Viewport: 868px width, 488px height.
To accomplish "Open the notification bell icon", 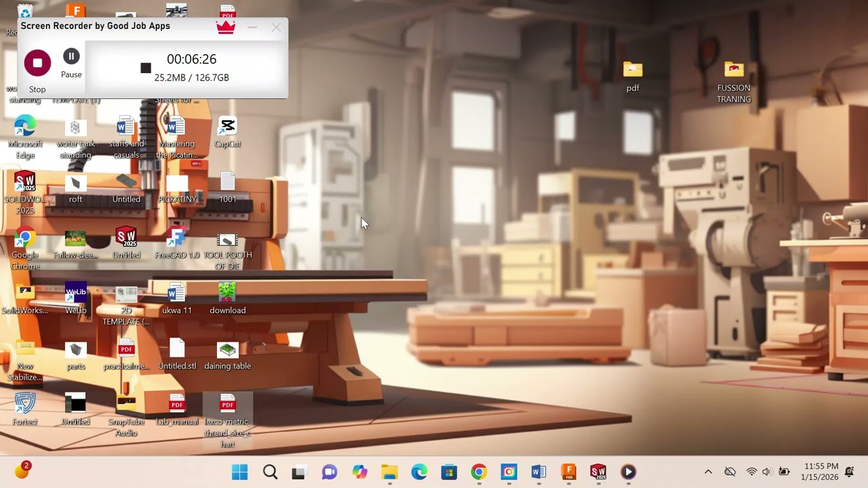I will 850,472.
